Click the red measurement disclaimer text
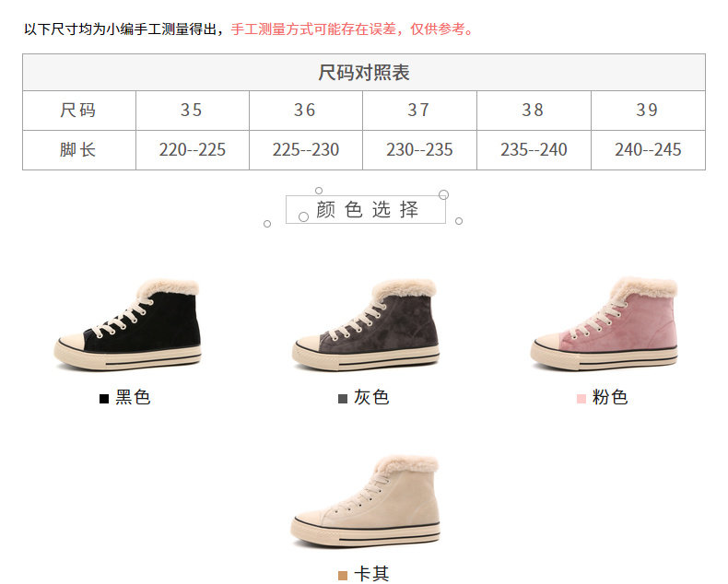 (x=352, y=29)
